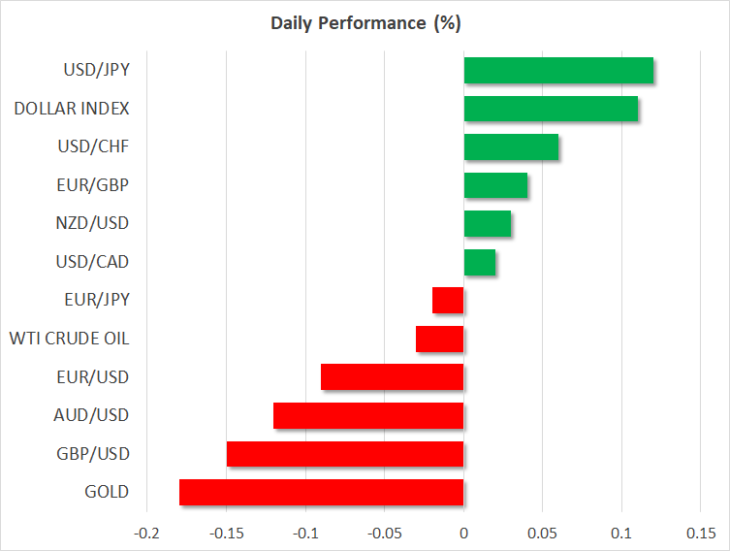This screenshot has width=730, height=551.
Task: Select the 0 axis tick label
Action: (464, 533)
